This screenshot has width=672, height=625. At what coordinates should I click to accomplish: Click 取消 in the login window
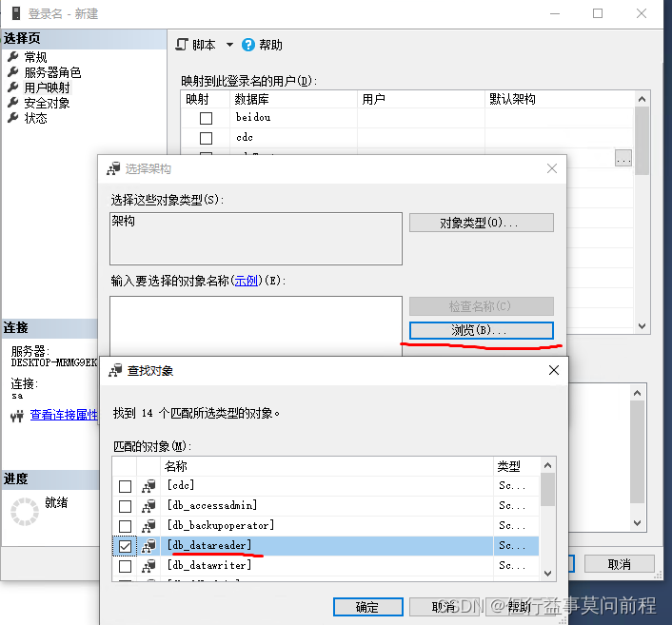620,564
